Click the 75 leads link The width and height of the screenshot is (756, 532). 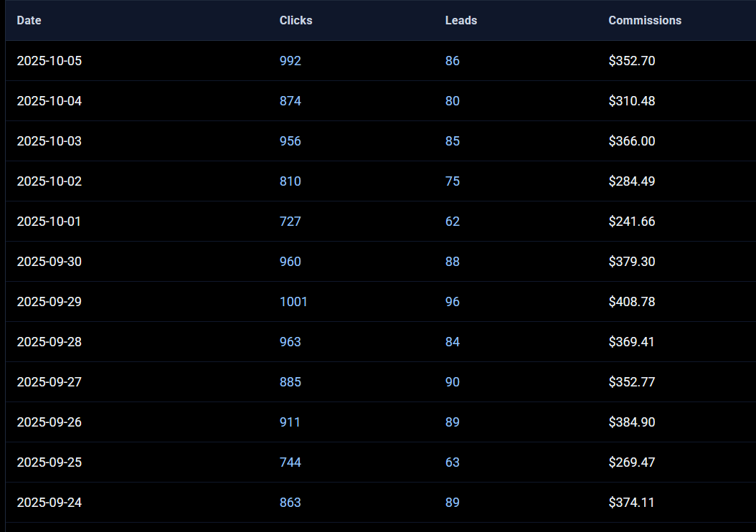452,181
